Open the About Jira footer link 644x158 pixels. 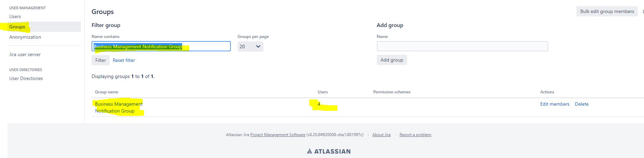(381, 135)
